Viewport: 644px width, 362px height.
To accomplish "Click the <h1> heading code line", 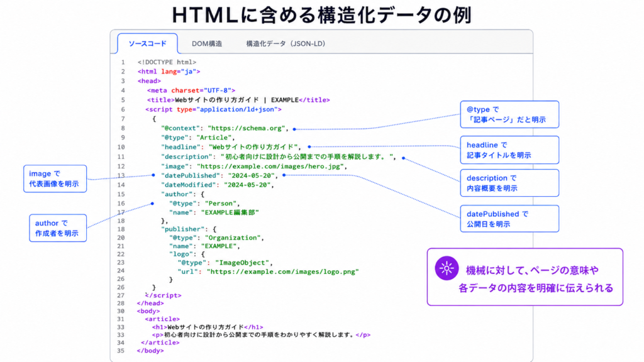I will (x=208, y=327).
